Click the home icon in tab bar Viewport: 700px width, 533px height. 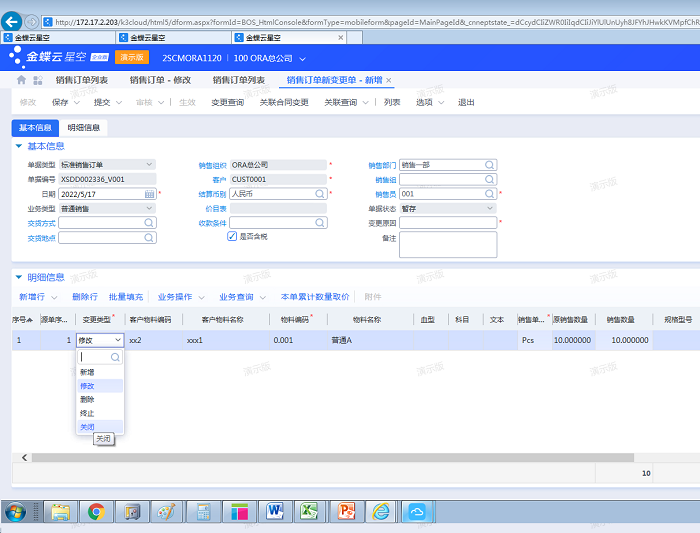point(22,80)
